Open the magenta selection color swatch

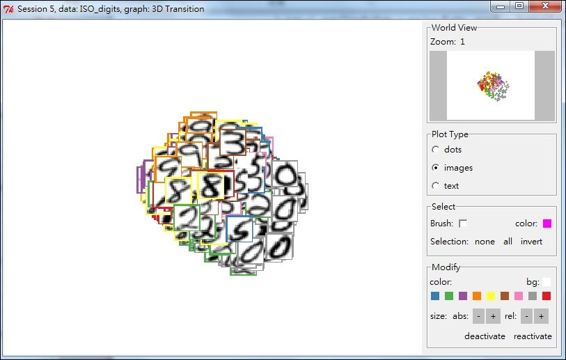[547, 224]
